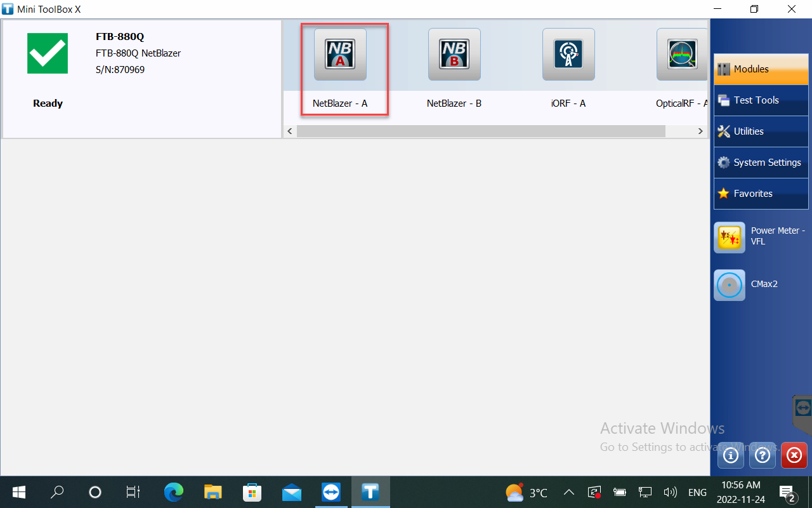The width and height of the screenshot is (812, 508).
Task: Click the Mini ToolBox X title bar icon
Action: (8, 9)
